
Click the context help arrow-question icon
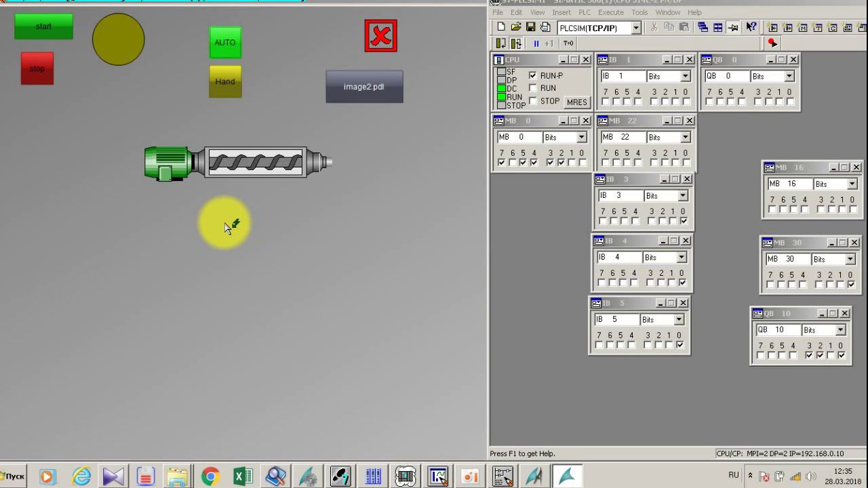pos(751,27)
